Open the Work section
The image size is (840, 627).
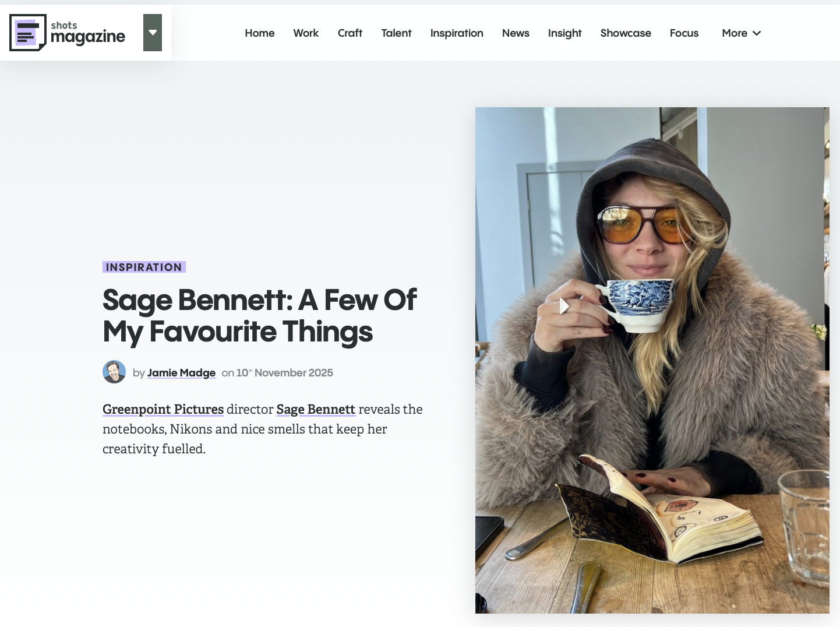point(306,33)
